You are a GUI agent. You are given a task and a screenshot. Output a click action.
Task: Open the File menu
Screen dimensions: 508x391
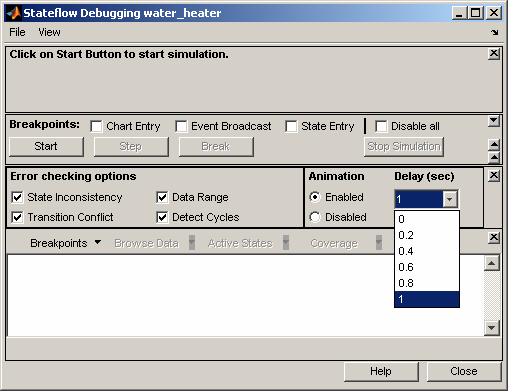tap(17, 32)
